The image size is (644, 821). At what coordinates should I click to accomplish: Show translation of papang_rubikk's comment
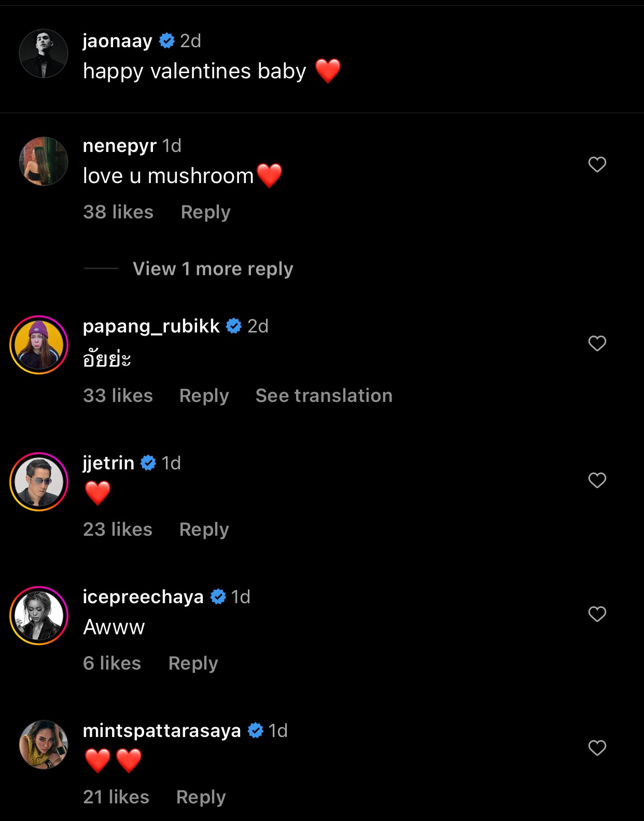[324, 396]
